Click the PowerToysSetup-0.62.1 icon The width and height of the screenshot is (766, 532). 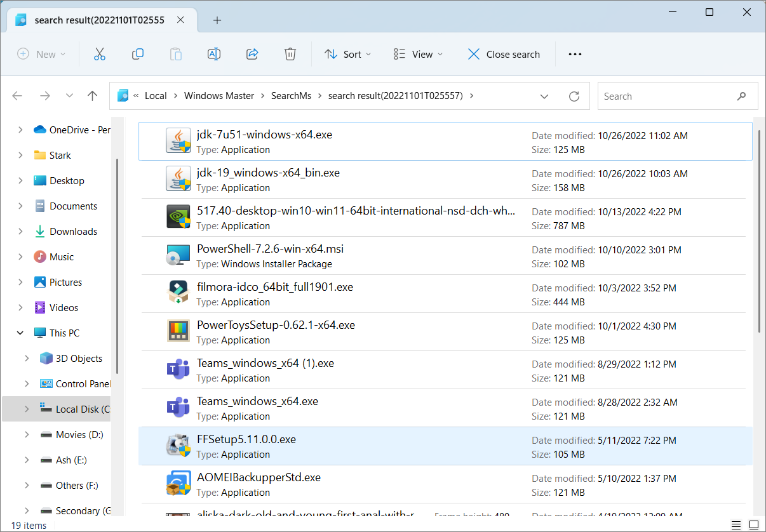pos(178,332)
